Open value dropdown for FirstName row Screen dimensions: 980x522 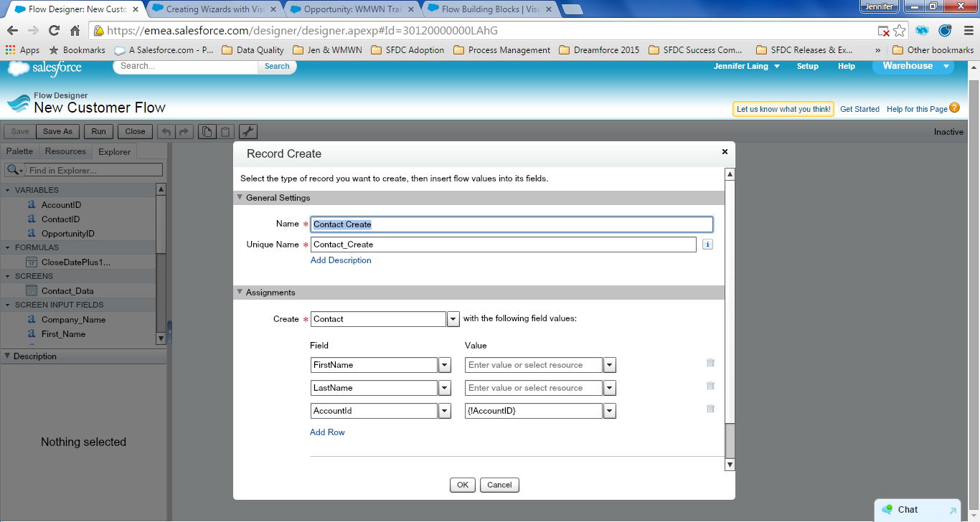pyautogui.click(x=610, y=365)
